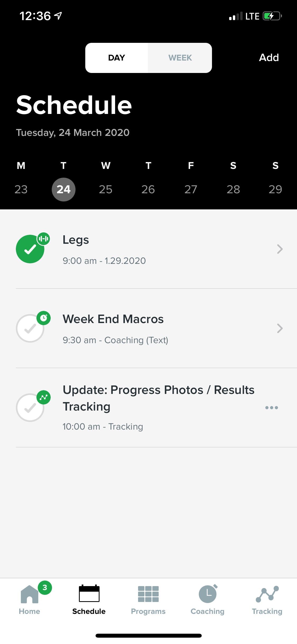297x644 pixels.
Task: Tap the Programs grid icon
Action: (148, 594)
